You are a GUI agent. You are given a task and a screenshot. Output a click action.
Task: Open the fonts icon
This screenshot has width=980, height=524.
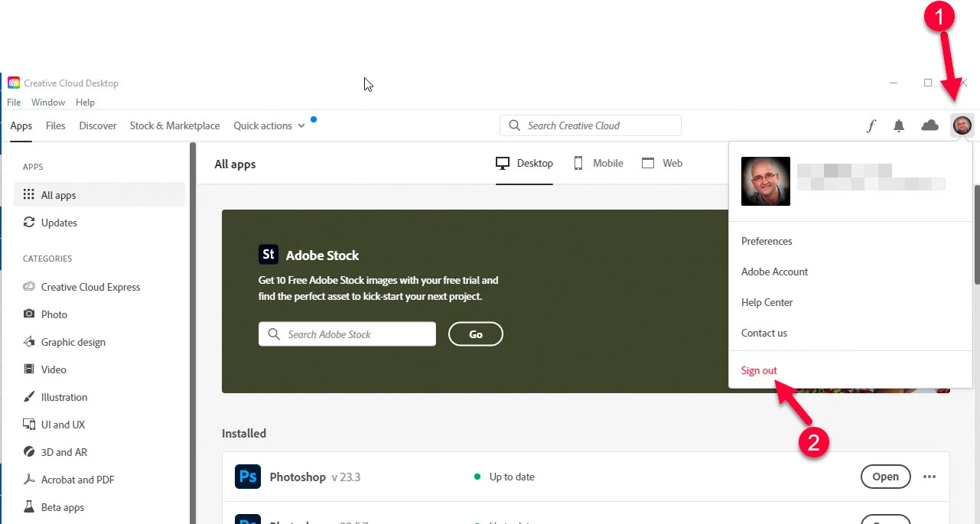[871, 126]
